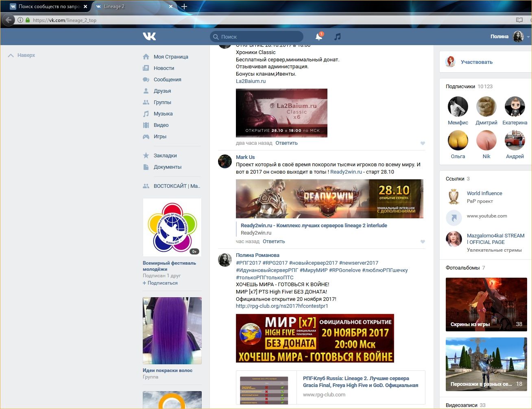Close the Lineage 2 browser tab
532x409 pixels.
(171, 7)
